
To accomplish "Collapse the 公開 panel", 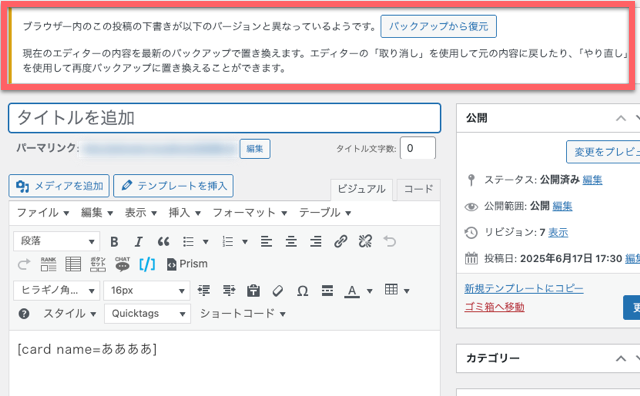I will tap(620, 118).
